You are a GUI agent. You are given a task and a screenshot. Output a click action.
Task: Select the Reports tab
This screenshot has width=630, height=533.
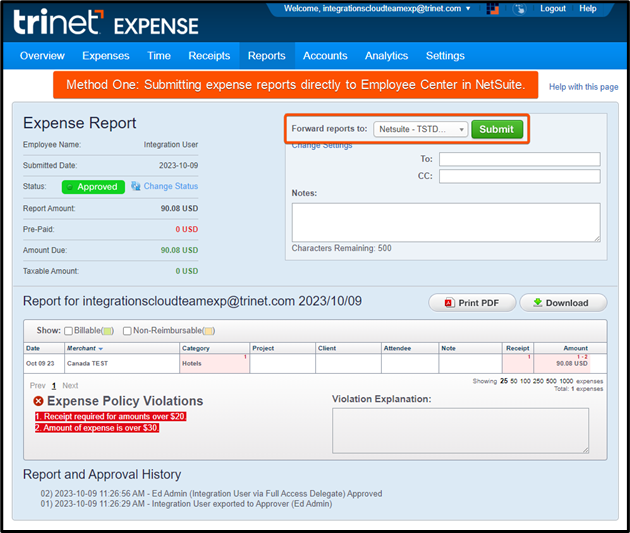pos(267,55)
